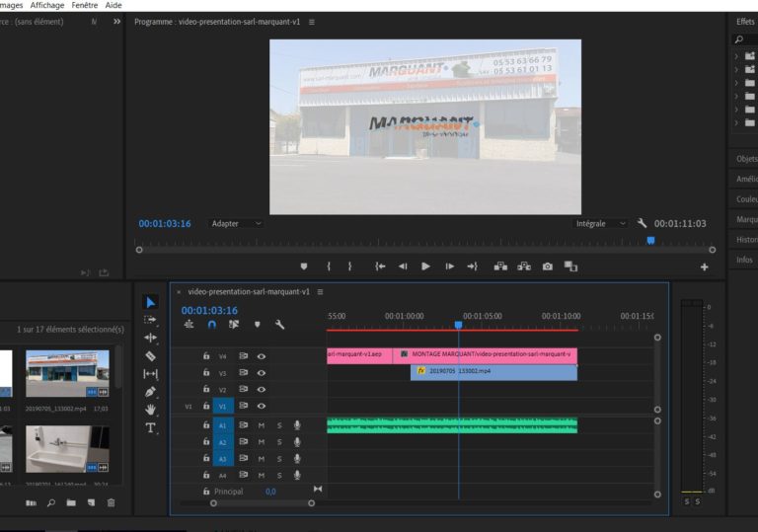The image size is (758, 532).
Task: Toggle the magnet snap in timeline
Action: click(211, 324)
